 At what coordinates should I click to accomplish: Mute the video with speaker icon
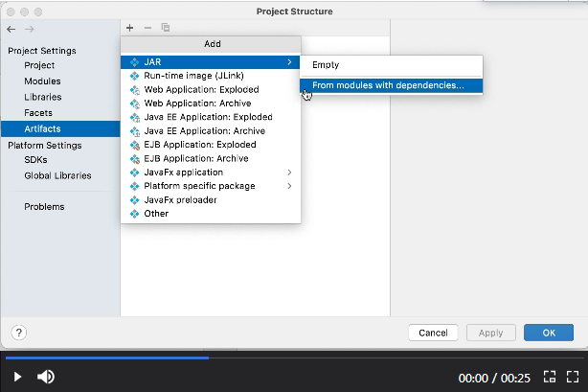[46, 377]
